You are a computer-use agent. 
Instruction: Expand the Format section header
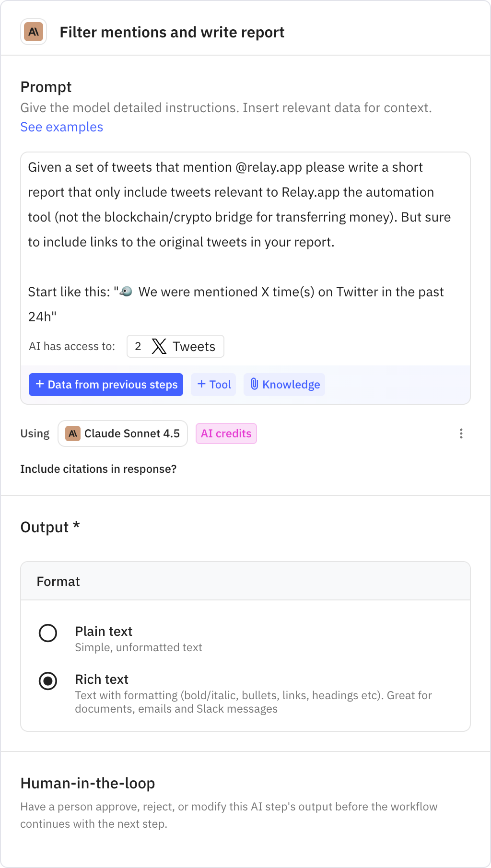(x=58, y=581)
